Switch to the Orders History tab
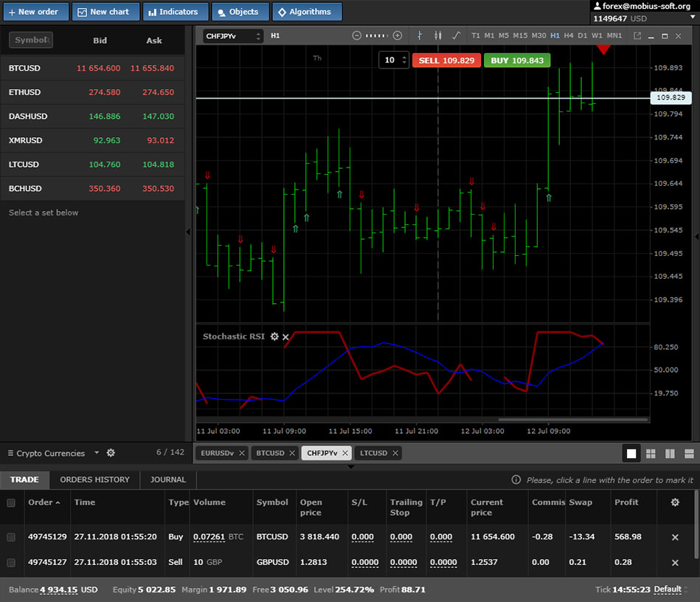700x602 pixels. click(x=94, y=480)
